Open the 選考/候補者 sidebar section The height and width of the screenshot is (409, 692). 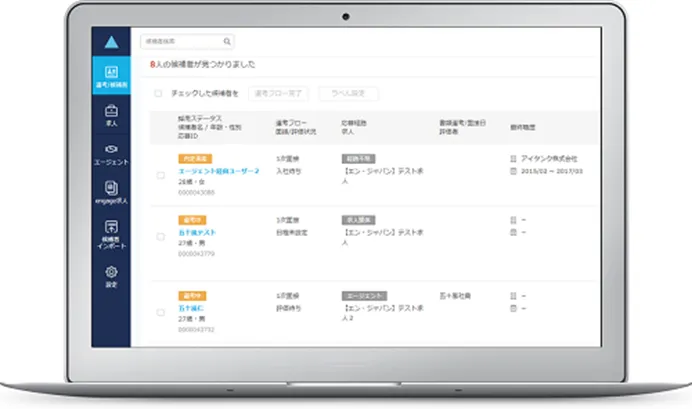coord(110,76)
